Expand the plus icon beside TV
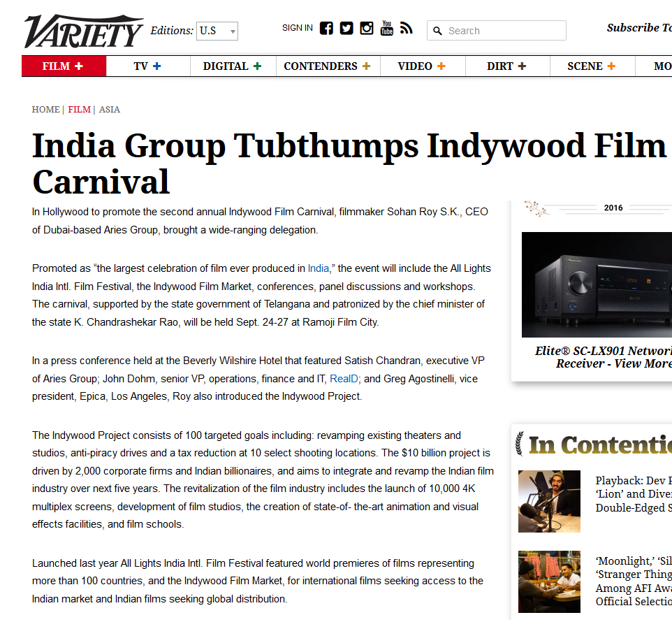The height and width of the screenshot is (629, 672). click(x=157, y=66)
